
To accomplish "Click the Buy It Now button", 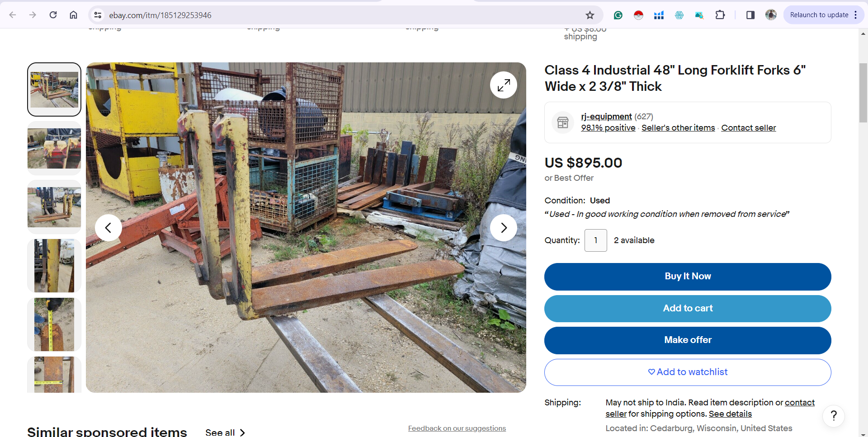I will pos(688,277).
